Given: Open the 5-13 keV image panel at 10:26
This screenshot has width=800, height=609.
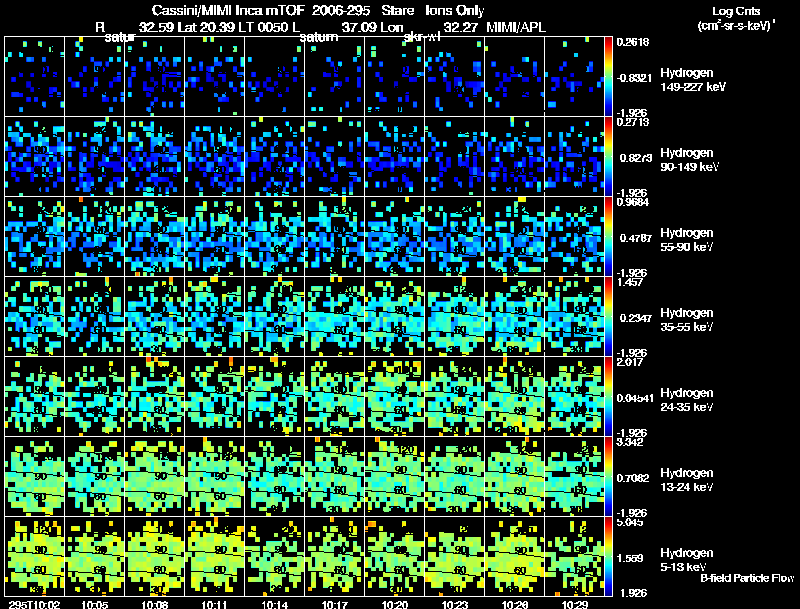Looking at the screenshot, I should 515,556.
